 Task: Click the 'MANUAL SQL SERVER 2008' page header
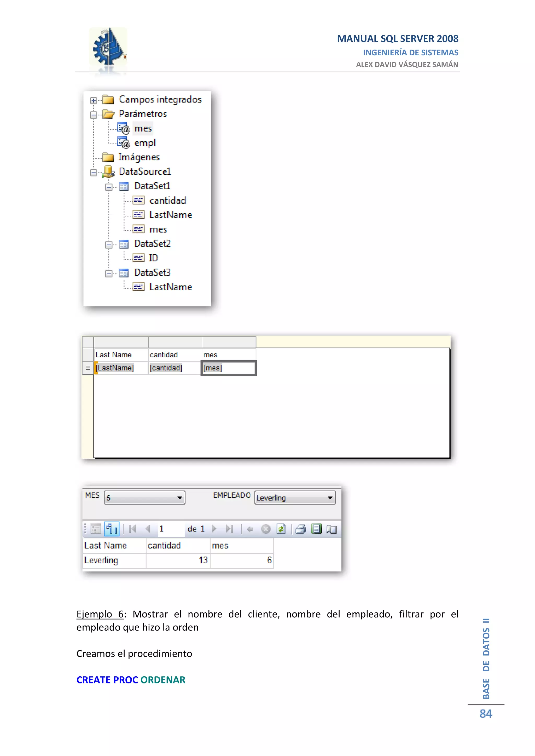398,39
